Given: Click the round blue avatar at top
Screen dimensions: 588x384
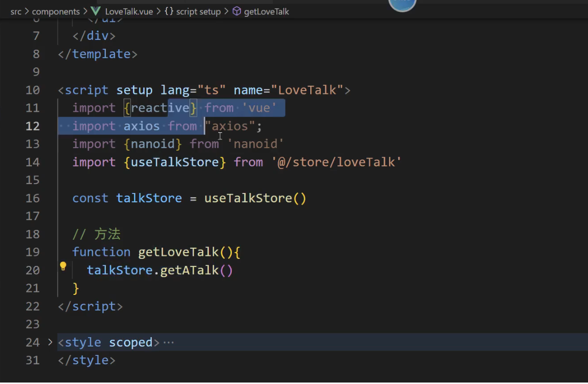Looking at the screenshot, I should (402, 4).
